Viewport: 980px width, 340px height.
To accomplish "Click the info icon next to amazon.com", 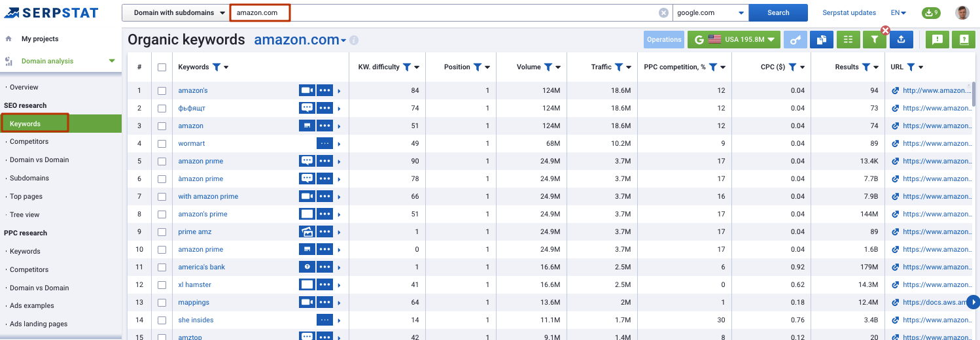I will click(x=354, y=41).
